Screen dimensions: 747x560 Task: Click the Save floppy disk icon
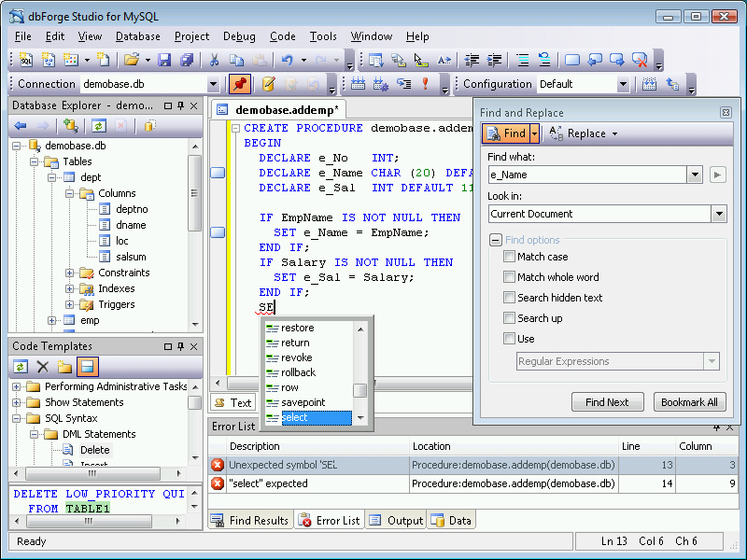point(164,60)
